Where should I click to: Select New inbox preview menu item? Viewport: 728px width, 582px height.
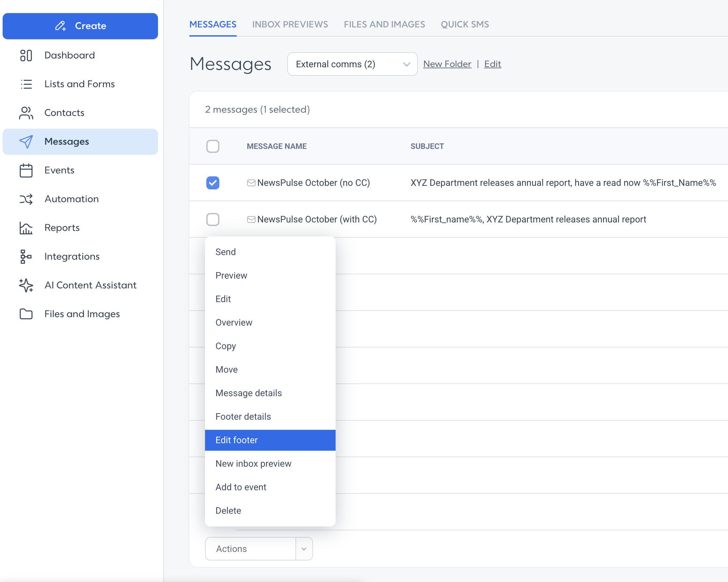tap(270, 464)
